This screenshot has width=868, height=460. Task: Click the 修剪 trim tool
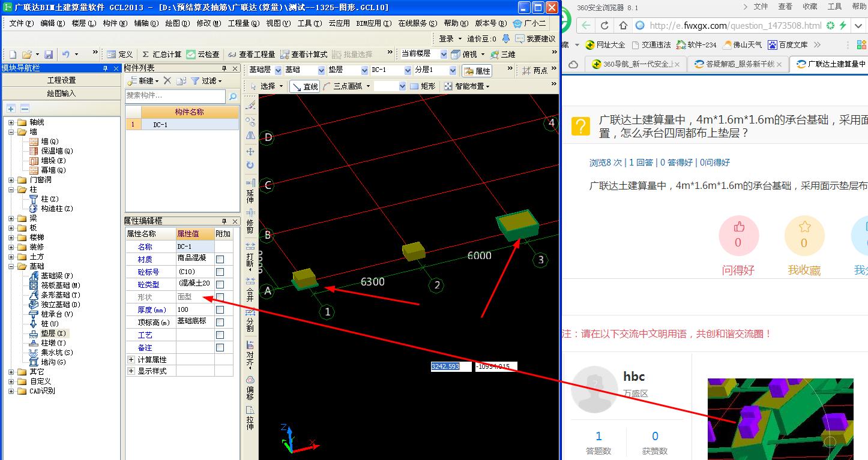[x=250, y=222]
